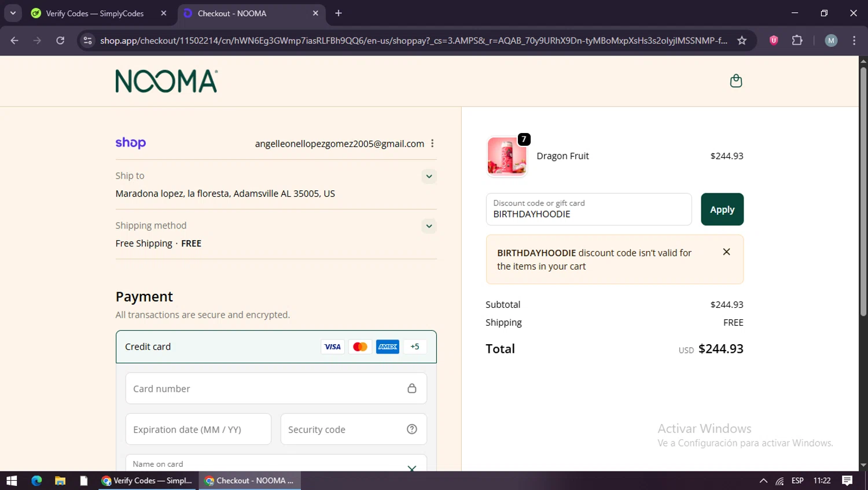Go back with browser back arrow

click(x=14, y=40)
